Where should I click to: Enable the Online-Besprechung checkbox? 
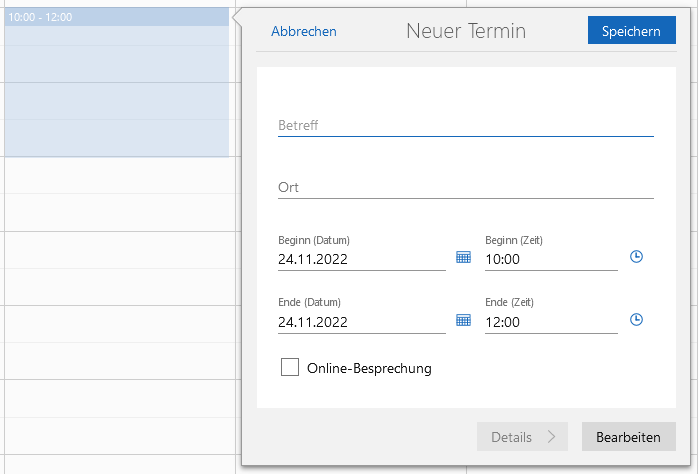click(290, 368)
